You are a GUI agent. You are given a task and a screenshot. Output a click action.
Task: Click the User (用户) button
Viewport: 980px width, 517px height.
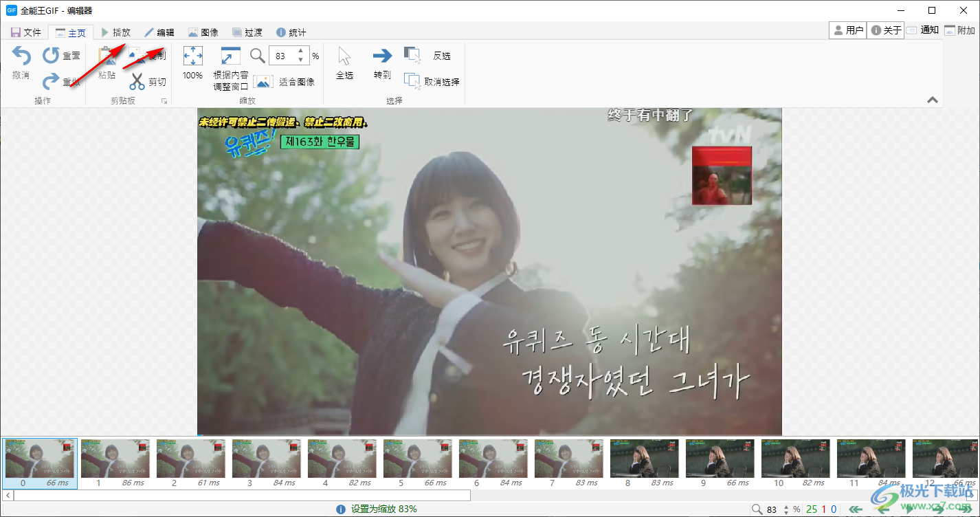click(848, 30)
